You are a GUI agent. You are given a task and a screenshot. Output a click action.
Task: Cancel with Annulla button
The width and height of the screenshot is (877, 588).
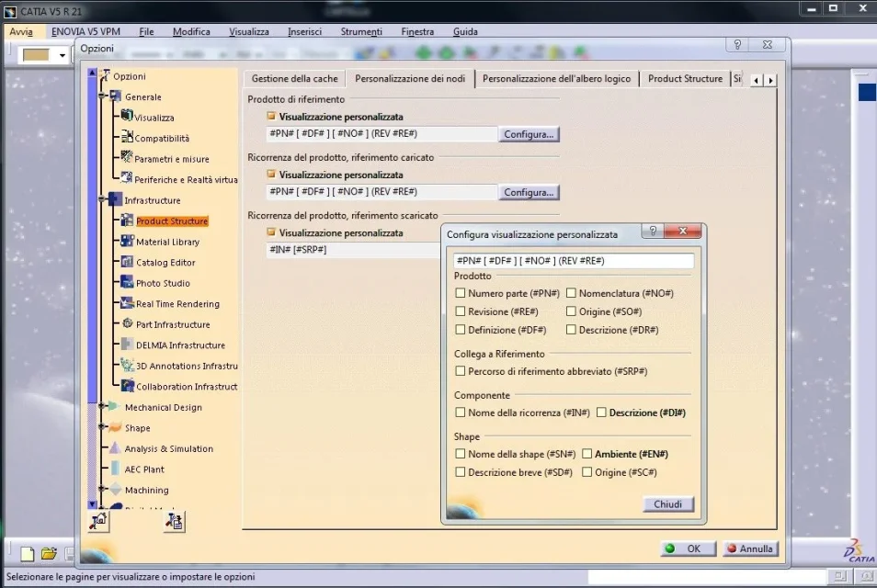[750, 548]
